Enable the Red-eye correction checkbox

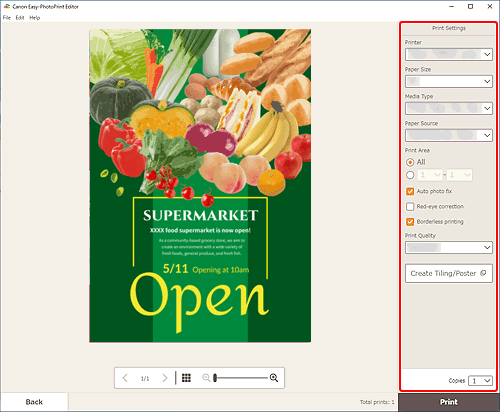click(410, 207)
